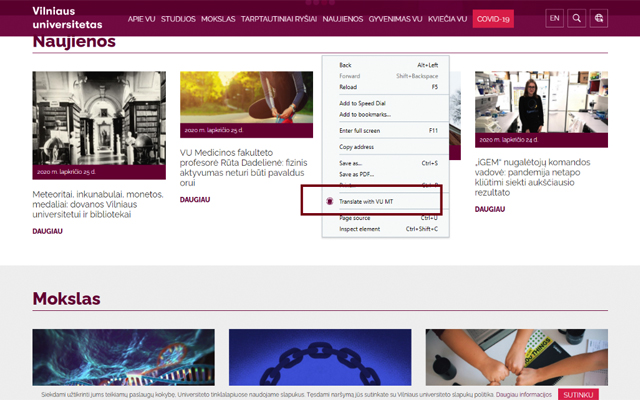Click the globe icon in the header
This screenshot has width=640, height=400.
(x=598, y=18)
